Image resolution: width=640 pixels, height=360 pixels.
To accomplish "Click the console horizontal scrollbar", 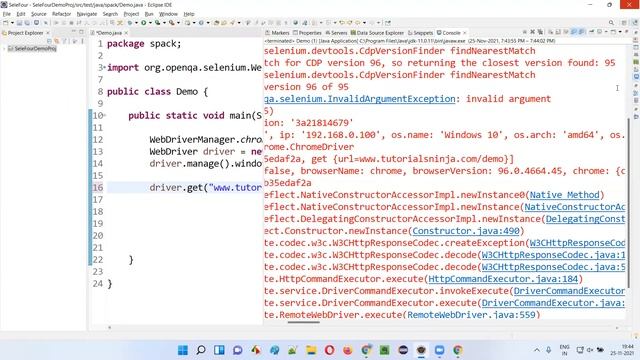I will (x=304, y=322).
